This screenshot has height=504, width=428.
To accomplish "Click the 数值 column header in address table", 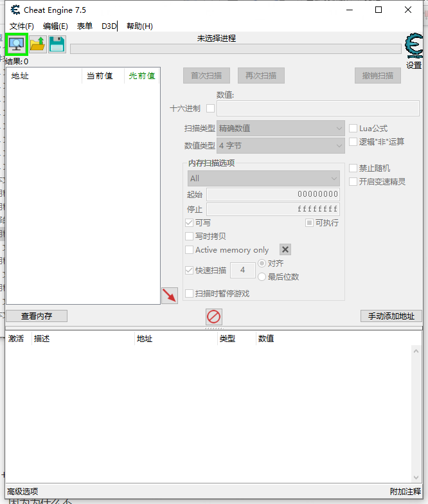I will tap(266, 338).
